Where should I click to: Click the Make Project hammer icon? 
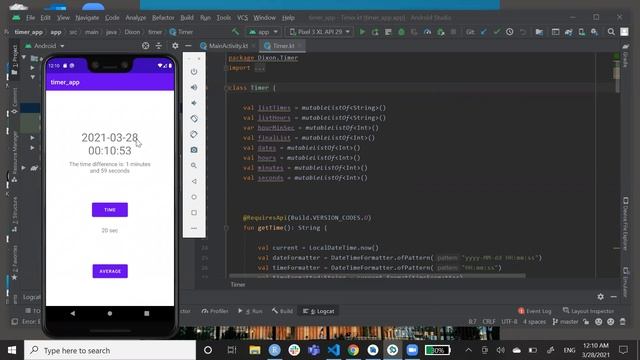(236, 31)
